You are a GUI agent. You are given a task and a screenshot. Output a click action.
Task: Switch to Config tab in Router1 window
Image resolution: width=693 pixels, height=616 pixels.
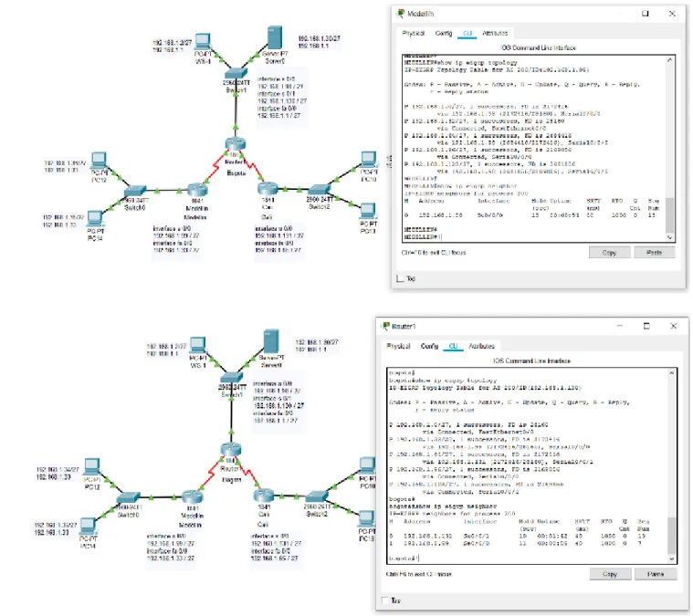(429, 346)
